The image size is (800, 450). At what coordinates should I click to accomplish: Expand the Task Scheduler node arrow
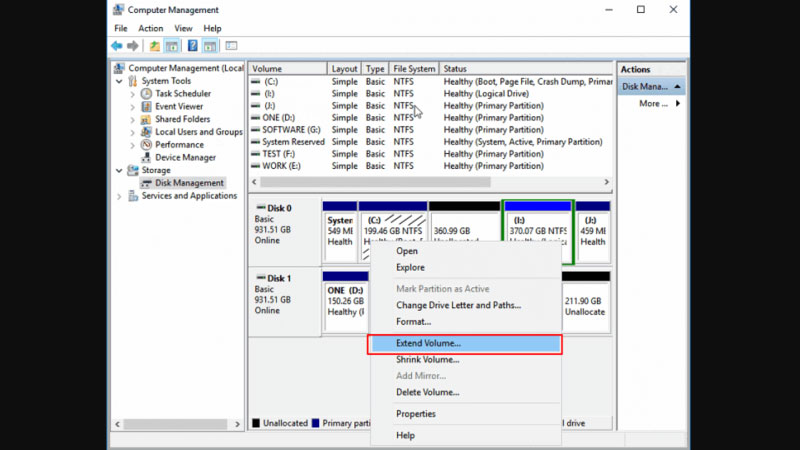(133, 94)
